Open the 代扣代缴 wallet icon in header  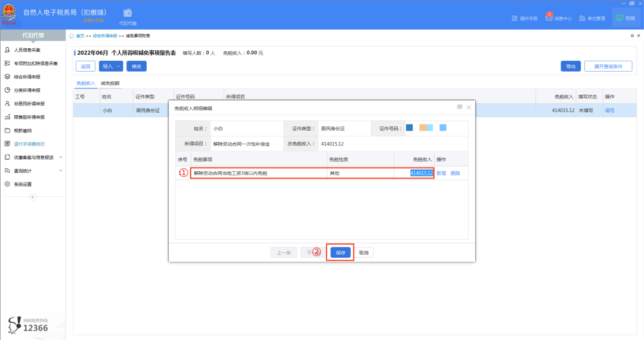coord(128,14)
